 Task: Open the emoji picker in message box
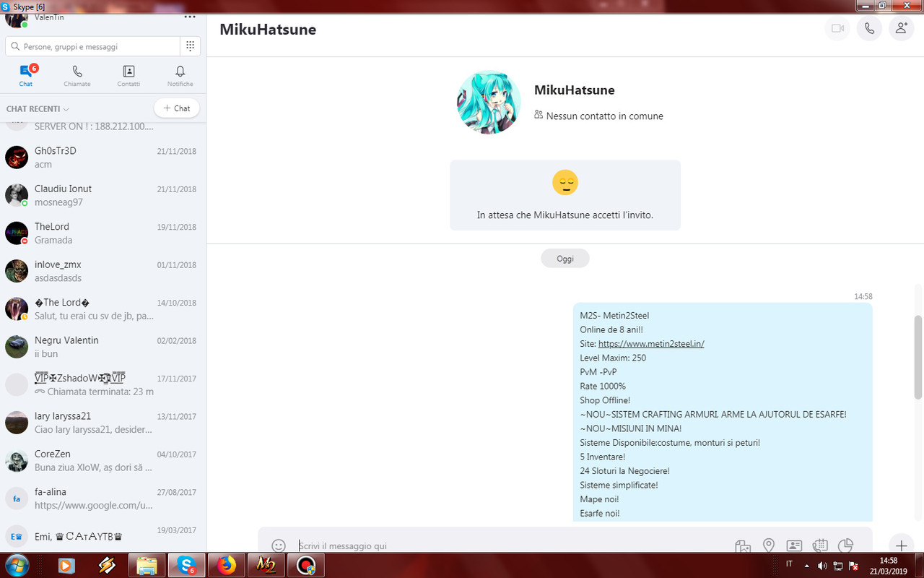click(279, 545)
